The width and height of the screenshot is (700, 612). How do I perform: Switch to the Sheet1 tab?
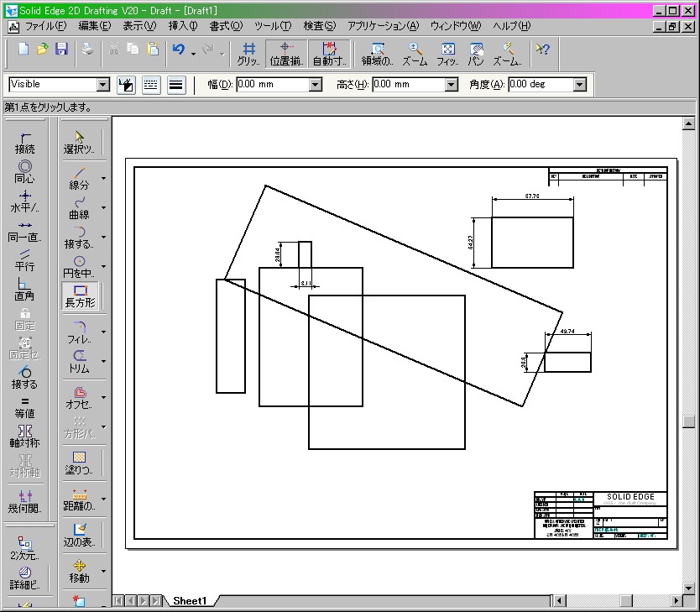click(190, 601)
